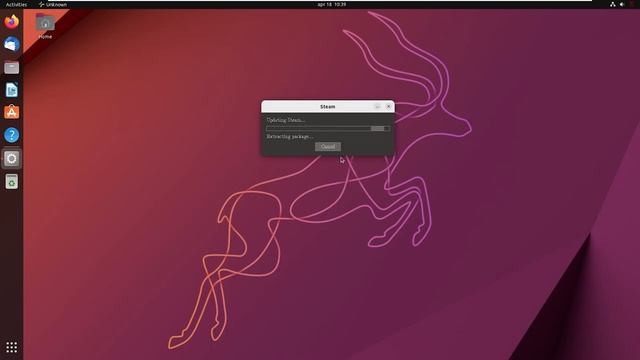The image size is (640, 360).
Task: Open LibreOffice Writer from the dock
Action: click(11, 90)
